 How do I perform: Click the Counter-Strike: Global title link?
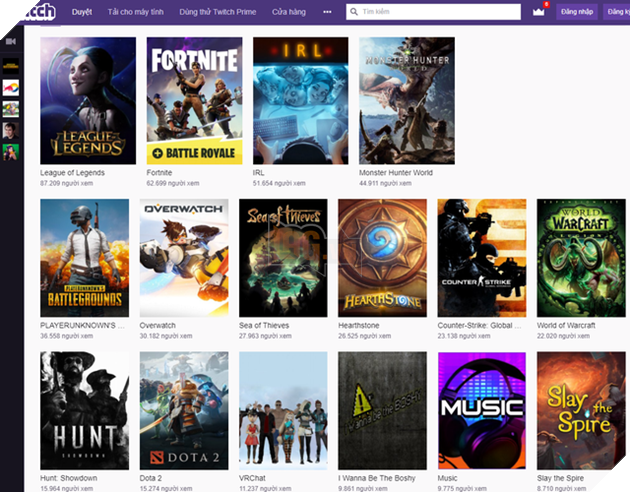(x=479, y=325)
